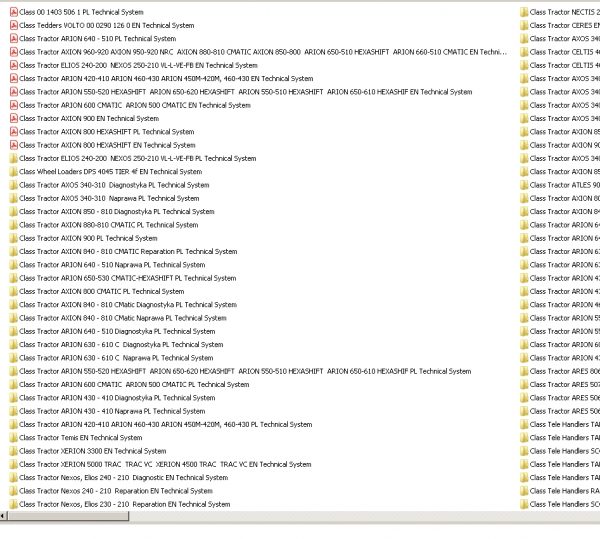Select 'ARION 420-410 ARION 460-430' PL folder name
Screen dimensions: 600x539
tap(166, 425)
